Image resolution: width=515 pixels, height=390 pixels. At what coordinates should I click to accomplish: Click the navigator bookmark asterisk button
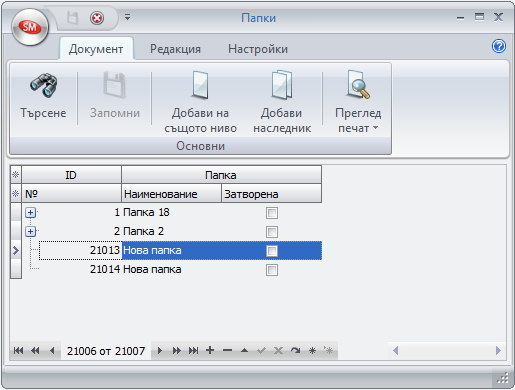(312, 351)
